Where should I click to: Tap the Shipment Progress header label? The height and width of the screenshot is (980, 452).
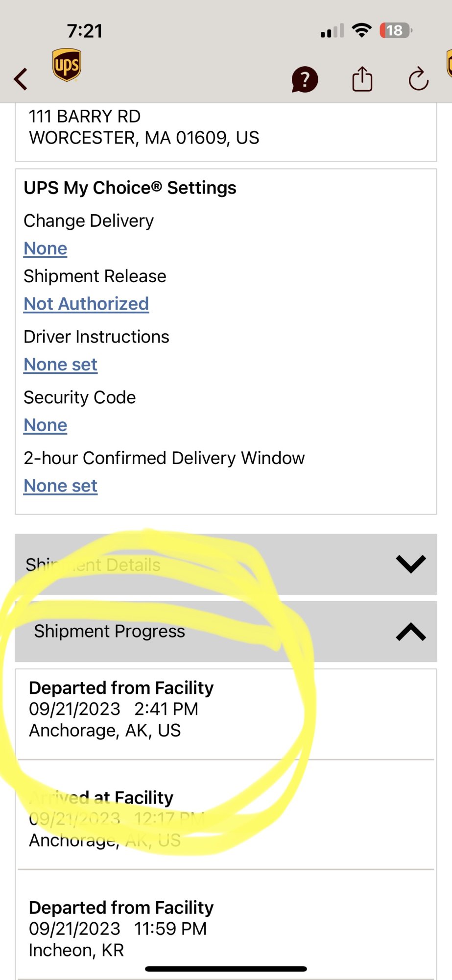tap(109, 631)
